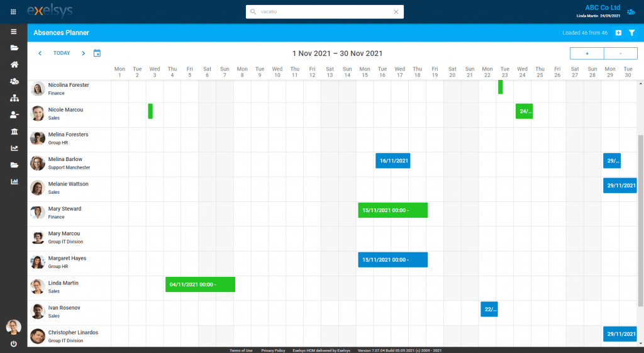Open Melina Barlow's 29/ absence block
Image resolution: width=644 pixels, height=353 pixels.
(612, 160)
